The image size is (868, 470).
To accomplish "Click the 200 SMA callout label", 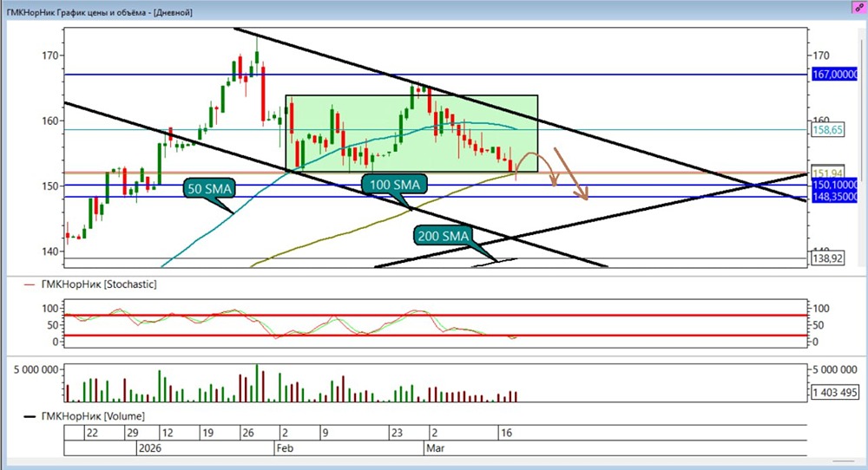I will click(x=443, y=236).
